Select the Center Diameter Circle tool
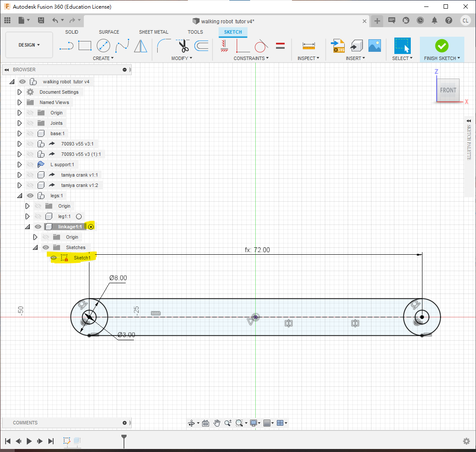This screenshot has height=452, width=476. pyautogui.click(x=103, y=45)
